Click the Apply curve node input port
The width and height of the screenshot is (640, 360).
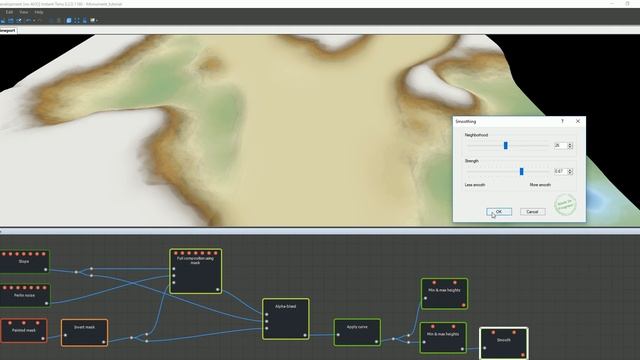[x=338, y=335]
